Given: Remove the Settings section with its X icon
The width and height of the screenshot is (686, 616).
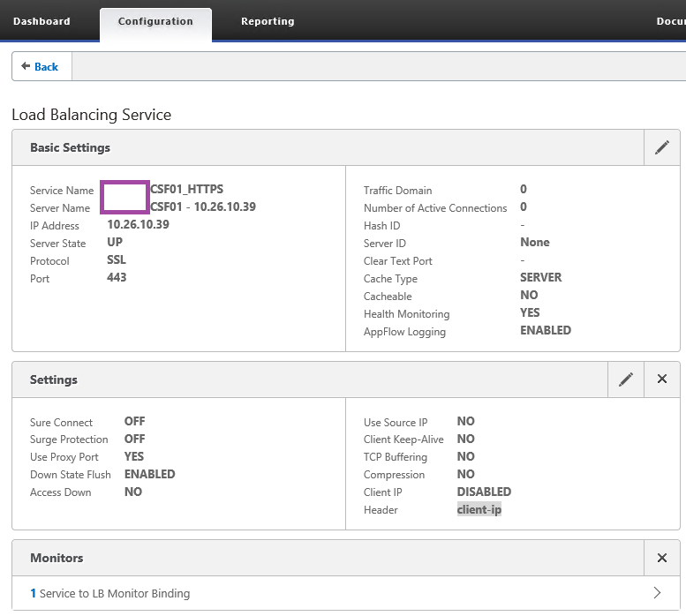Looking at the screenshot, I should [662, 379].
